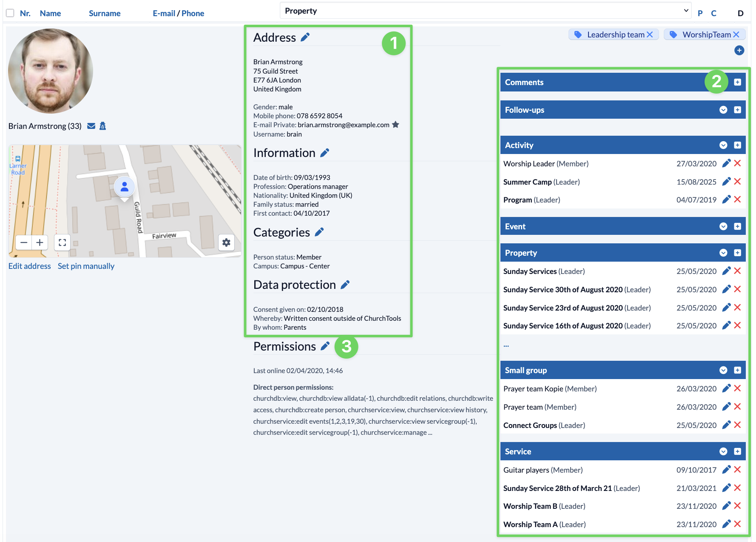
Task: Add a new comment plus icon
Action: click(x=738, y=82)
